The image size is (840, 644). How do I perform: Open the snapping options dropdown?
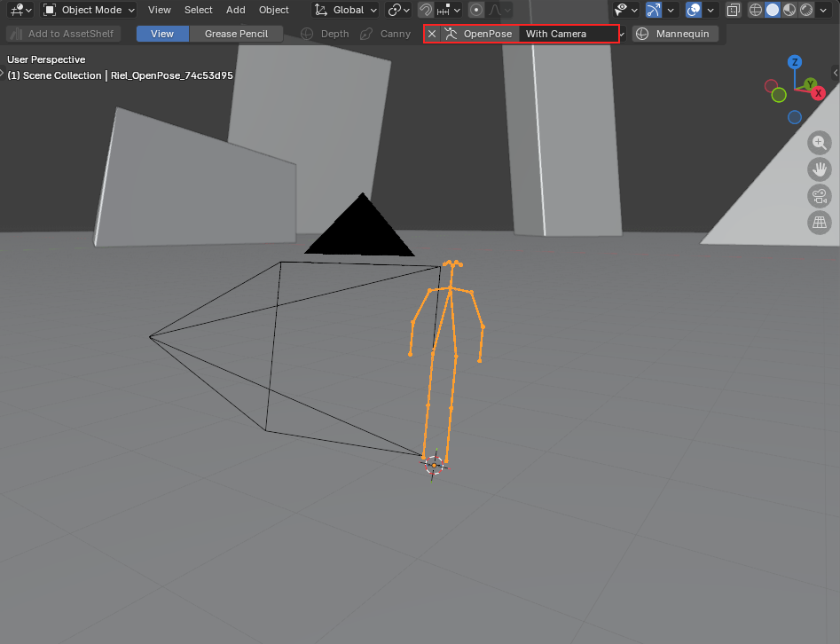(449, 10)
